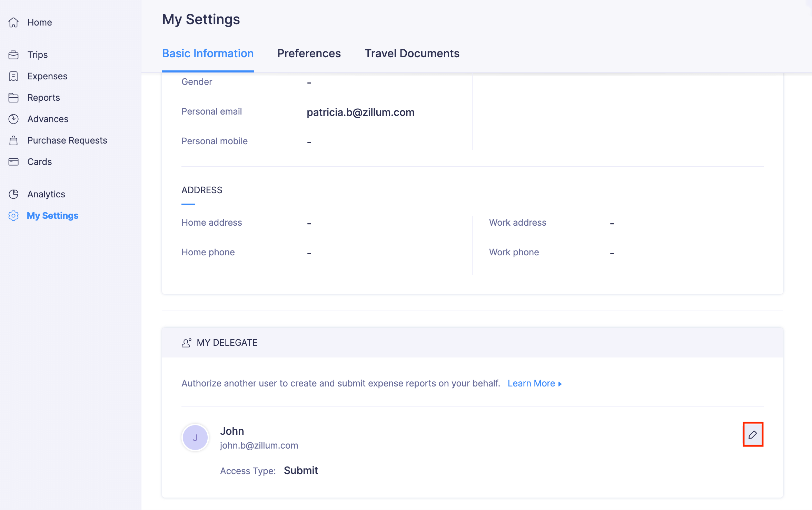
Task: Click the Advances clock icon
Action: 13,119
